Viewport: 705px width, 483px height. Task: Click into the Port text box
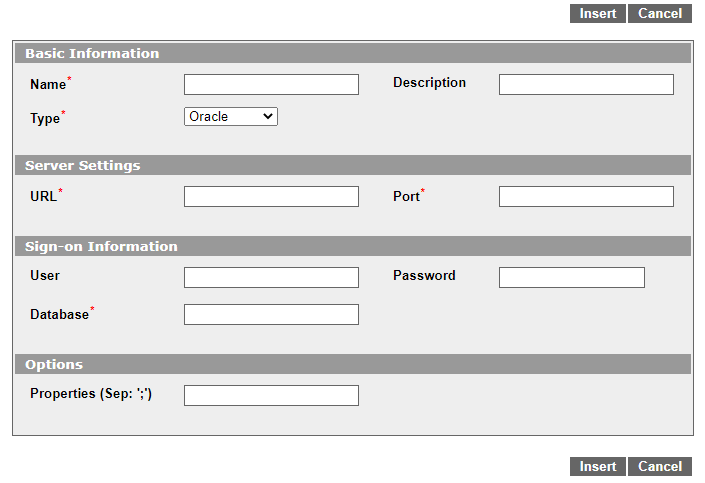tap(586, 197)
